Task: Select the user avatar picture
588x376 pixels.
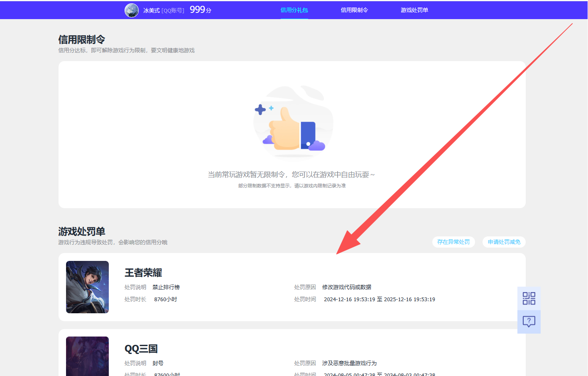Action: (x=132, y=10)
